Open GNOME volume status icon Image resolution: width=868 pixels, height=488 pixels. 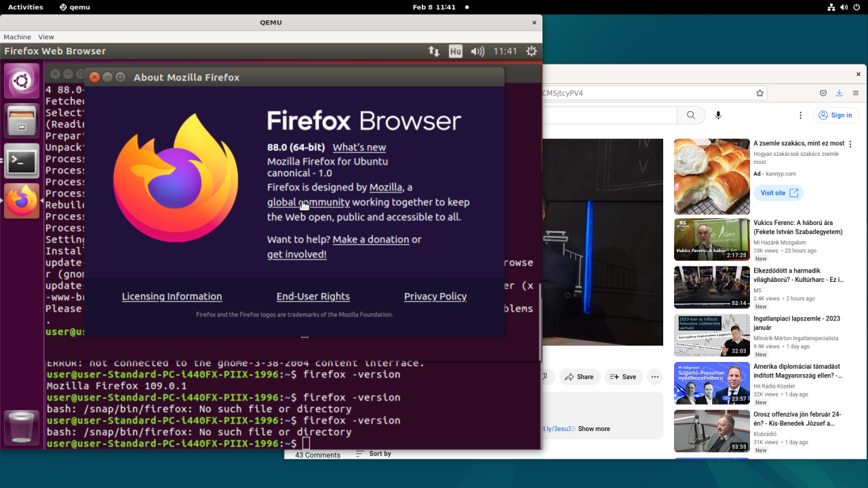coord(845,7)
